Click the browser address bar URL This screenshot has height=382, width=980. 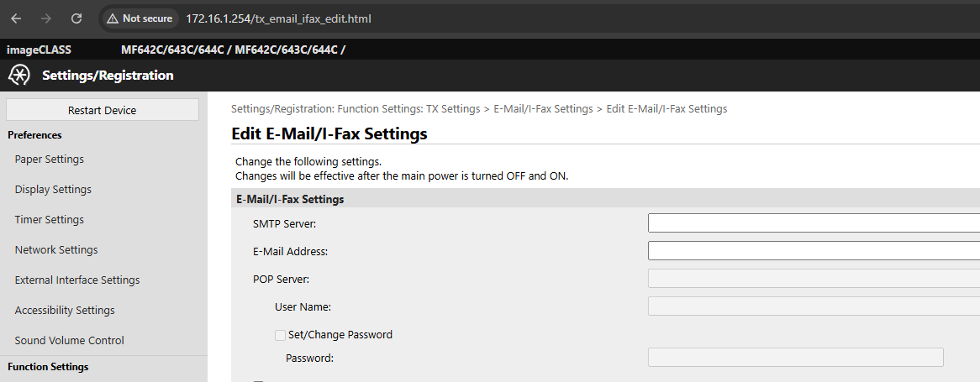click(279, 18)
